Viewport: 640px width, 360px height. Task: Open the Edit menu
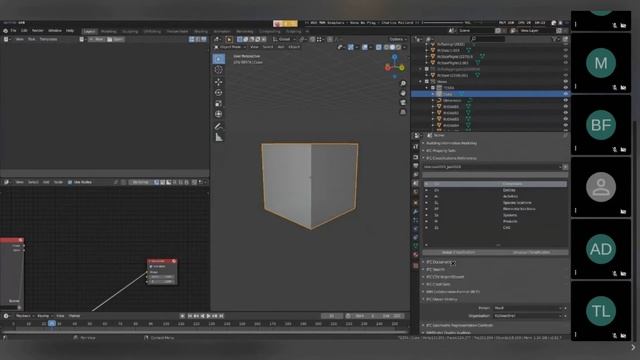(24, 31)
